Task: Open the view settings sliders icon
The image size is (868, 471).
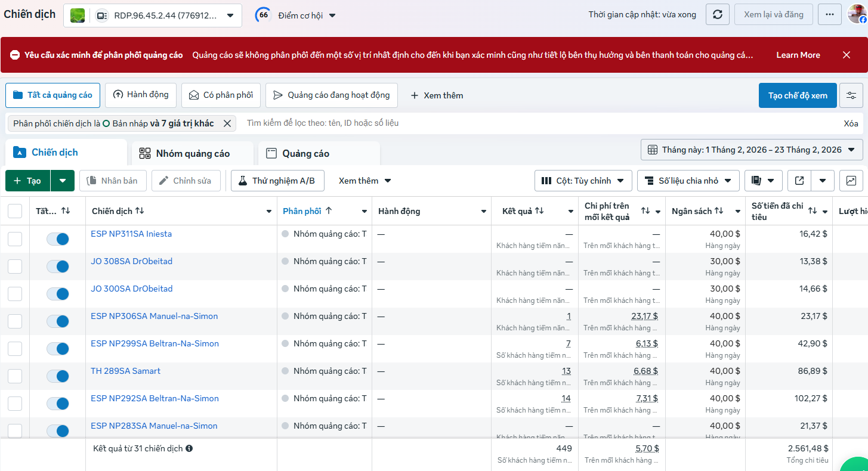Action: 851,95
